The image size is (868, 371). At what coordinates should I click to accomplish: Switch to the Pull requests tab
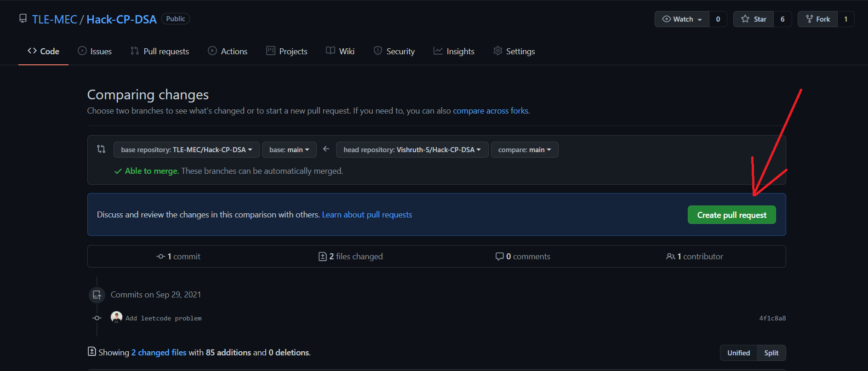[x=160, y=51]
